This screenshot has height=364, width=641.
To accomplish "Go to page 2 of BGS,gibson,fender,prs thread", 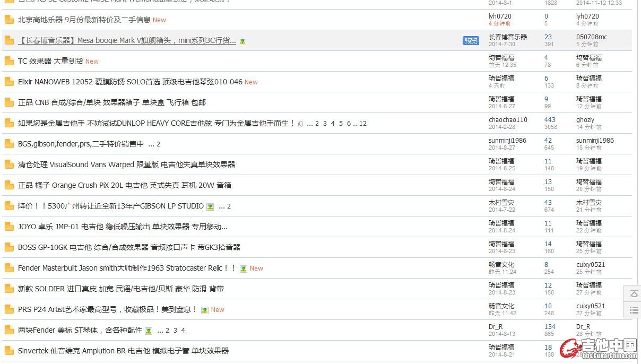I will click(158, 144).
